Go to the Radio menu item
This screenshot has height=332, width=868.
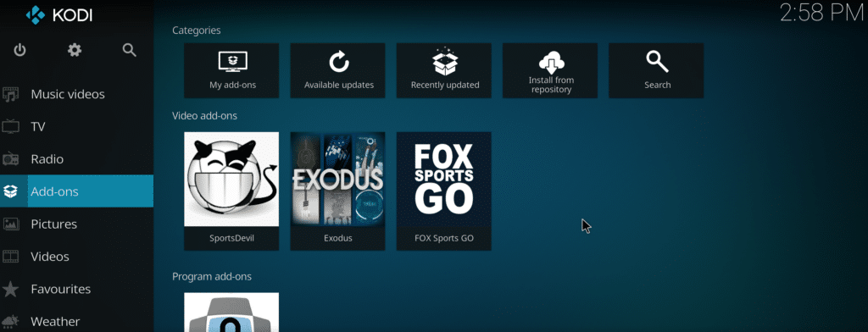pyautogui.click(x=76, y=159)
